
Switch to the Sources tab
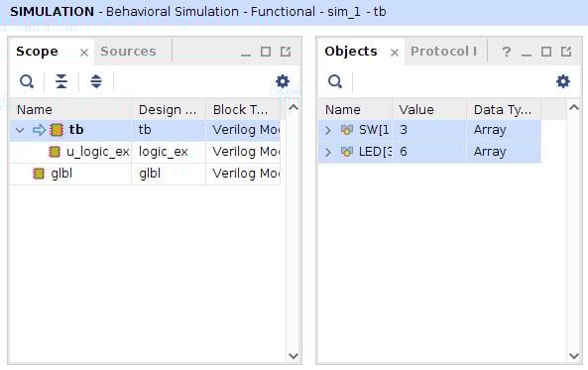tap(128, 51)
